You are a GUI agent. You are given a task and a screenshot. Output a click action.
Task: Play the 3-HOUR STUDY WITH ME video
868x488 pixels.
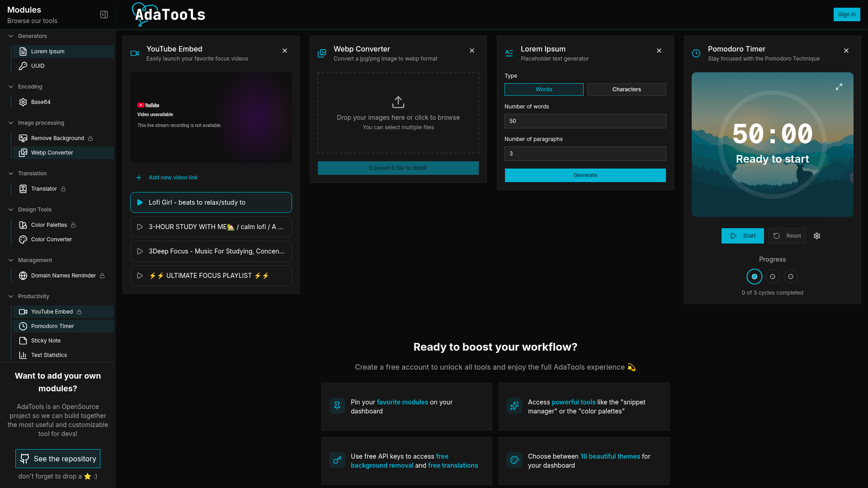tap(211, 227)
